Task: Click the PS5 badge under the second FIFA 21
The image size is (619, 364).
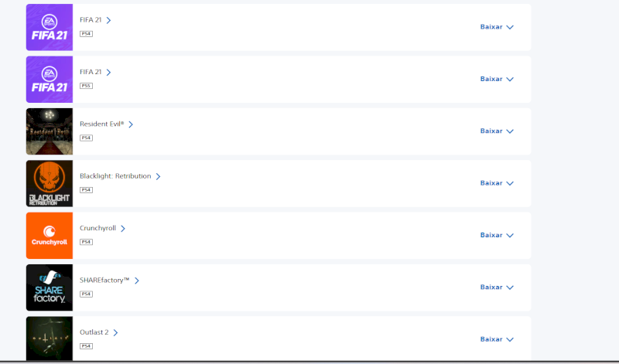Action: click(86, 86)
